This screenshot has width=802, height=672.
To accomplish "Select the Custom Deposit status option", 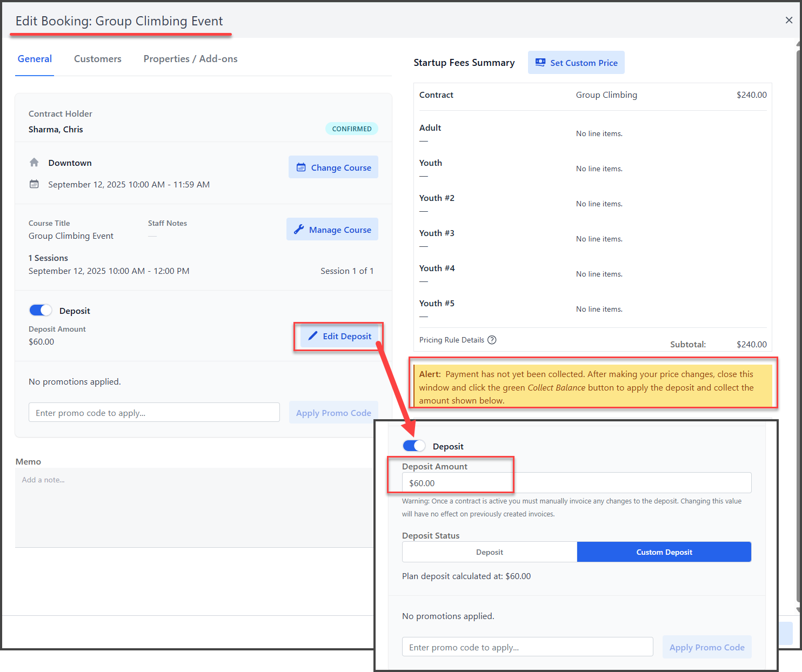I will tap(664, 552).
